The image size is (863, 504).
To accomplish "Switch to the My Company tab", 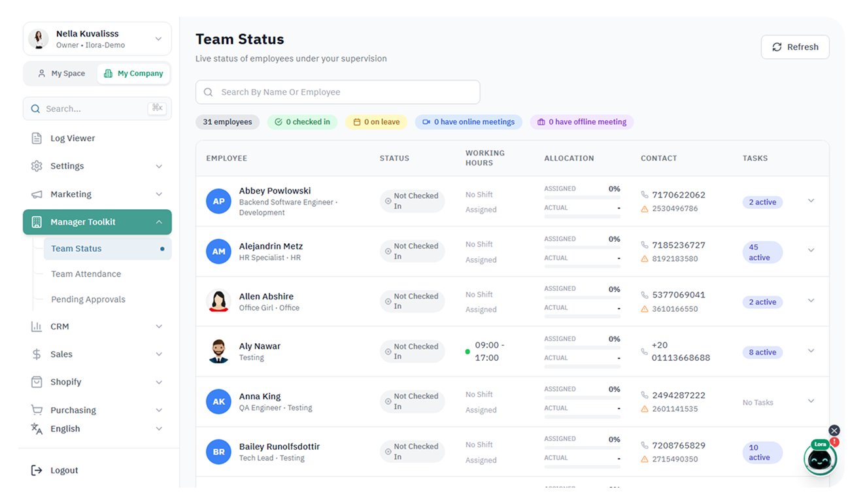I will coord(133,73).
